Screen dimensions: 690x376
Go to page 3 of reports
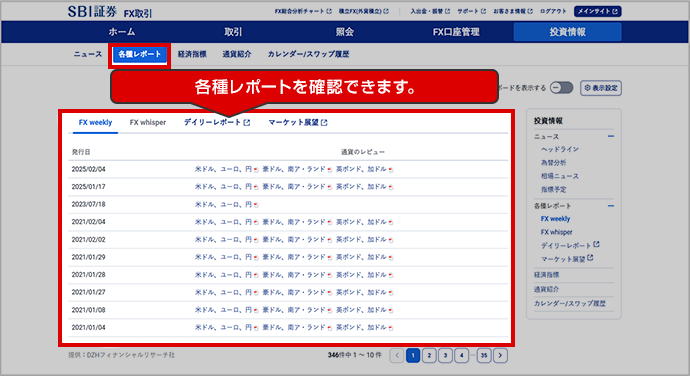pyautogui.click(x=445, y=355)
